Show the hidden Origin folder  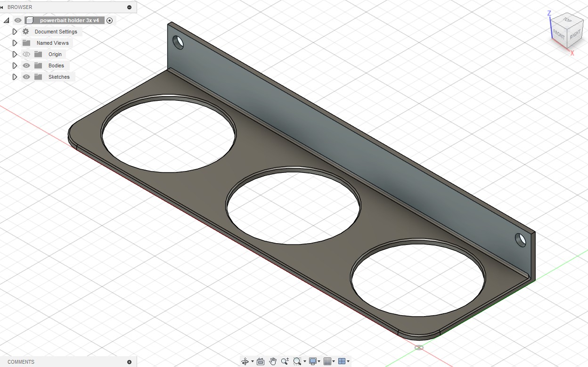pyautogui.click(x=26, y=54)
